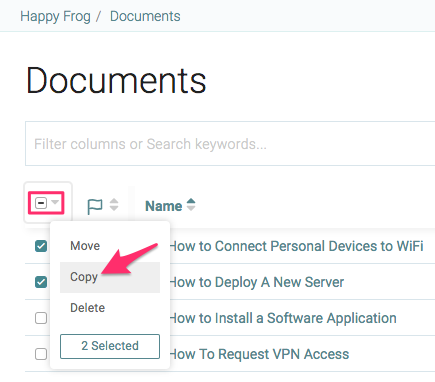This screenshot has height=382, width=435.
Task: Choose Copy from the bulk actions menu
Action: pyautogui.click(x=110, y=277)
